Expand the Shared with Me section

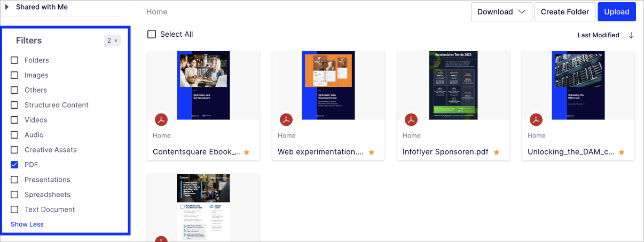click(7, 7)
